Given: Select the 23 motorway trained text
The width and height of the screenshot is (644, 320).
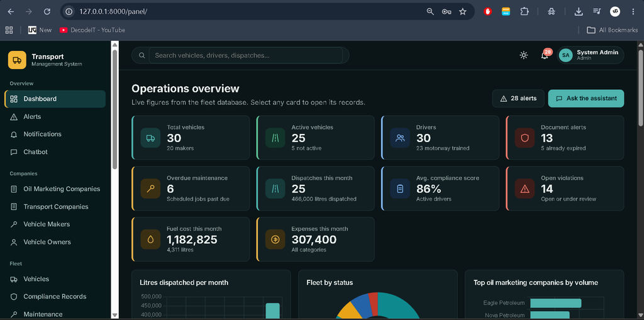Looking at the screenshot, I should point(443,148).
